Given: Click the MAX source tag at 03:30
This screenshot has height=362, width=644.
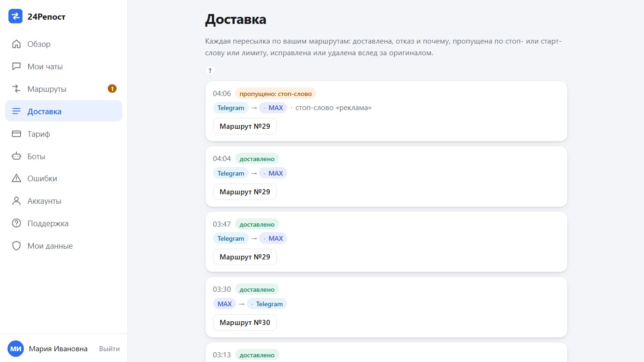Looking at the screenshot, I should [225, 304].
